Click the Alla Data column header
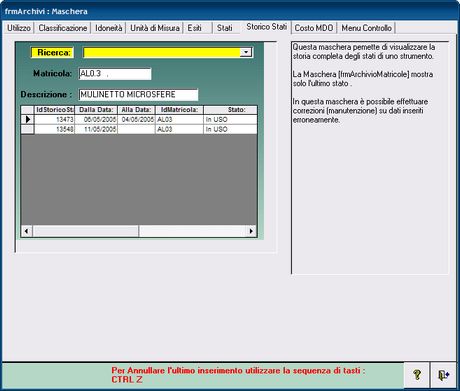The height and width of the screenshot is (391, 460). [136, 110]
